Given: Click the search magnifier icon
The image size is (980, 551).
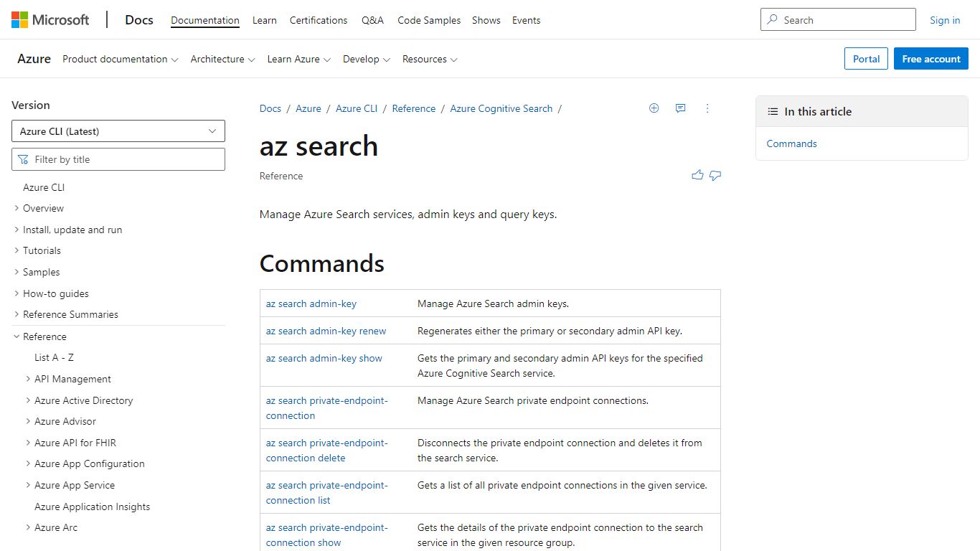Looking at the screenshot, I should (773, 20).
